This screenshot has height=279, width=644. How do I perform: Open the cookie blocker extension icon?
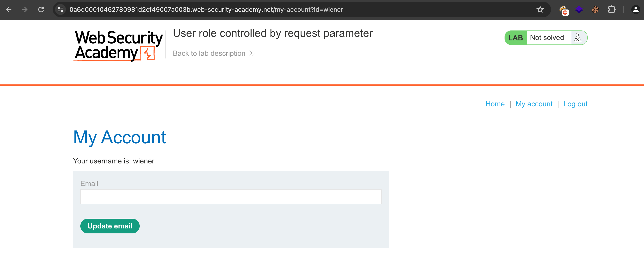[563, 10]
